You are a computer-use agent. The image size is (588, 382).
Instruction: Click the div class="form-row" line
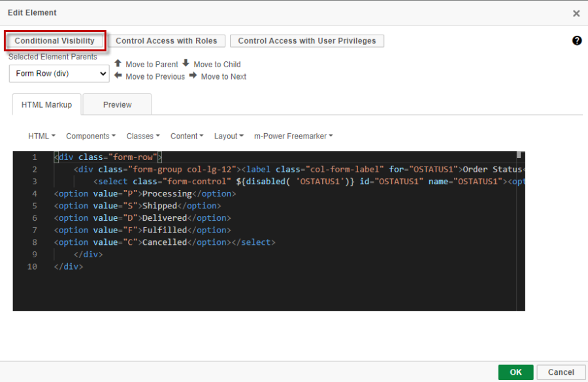108,157
